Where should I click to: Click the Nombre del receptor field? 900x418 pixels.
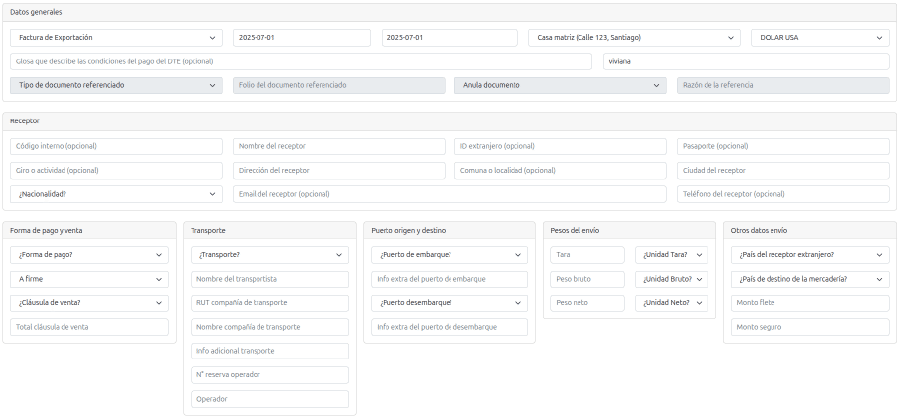click(x=339, y=147)
